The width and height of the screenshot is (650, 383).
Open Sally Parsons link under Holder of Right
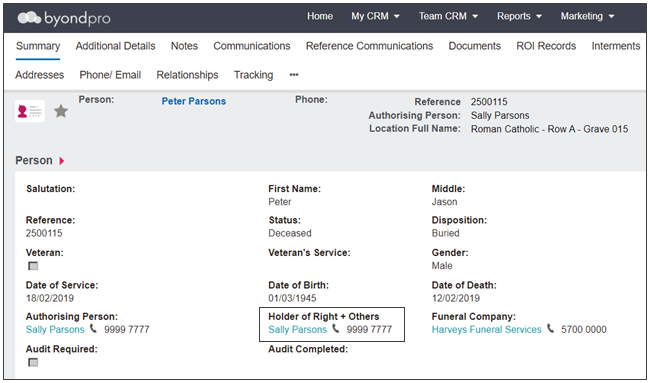tap(298, 330)
